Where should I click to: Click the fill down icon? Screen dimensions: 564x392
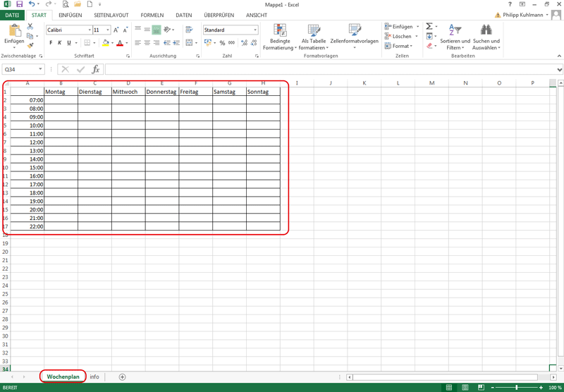tap(429, 37)
